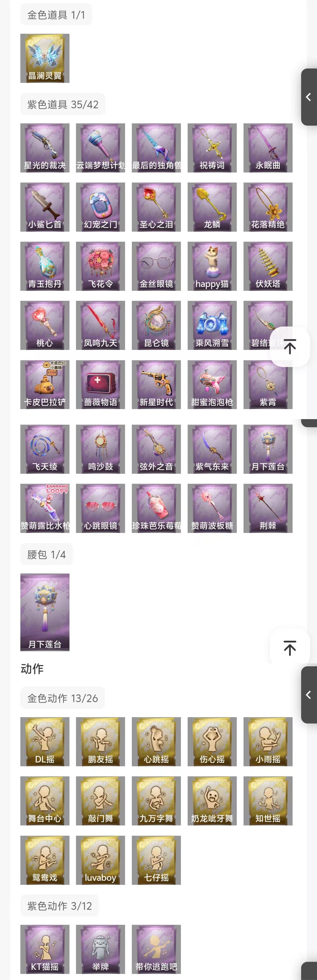Tap the 举牌 action icon

(x=100, y=949)
